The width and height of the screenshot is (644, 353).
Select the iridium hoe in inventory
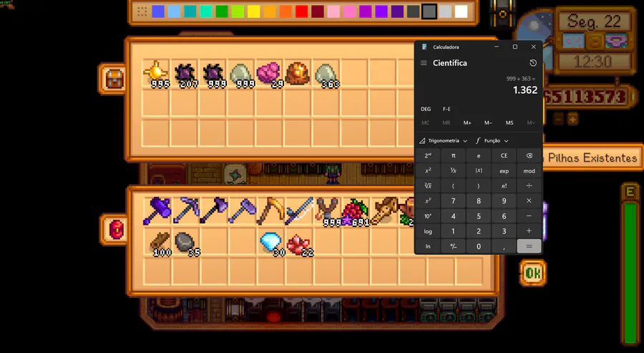point(242,211)
